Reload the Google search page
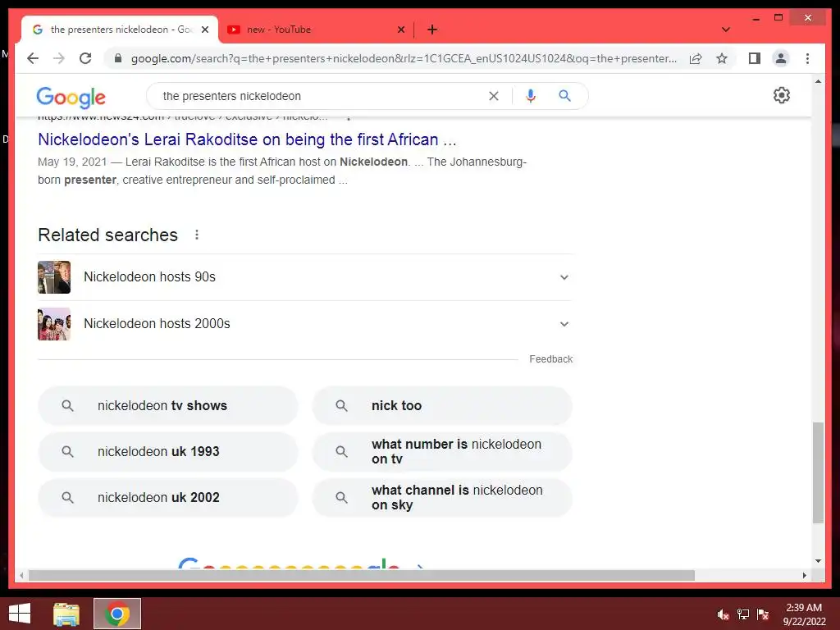This screenshot has width=840, height=630. pos(85,58)
